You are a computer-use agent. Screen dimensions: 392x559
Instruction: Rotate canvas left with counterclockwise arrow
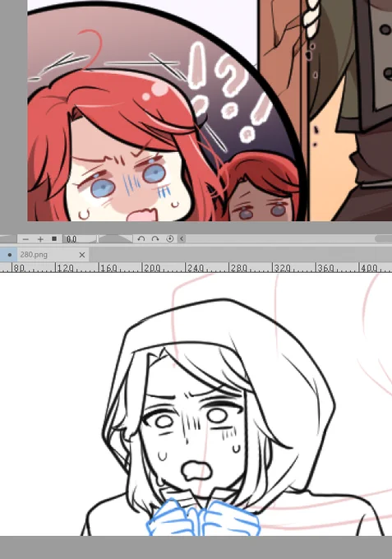pyautogui.click(x=141, y=239)
